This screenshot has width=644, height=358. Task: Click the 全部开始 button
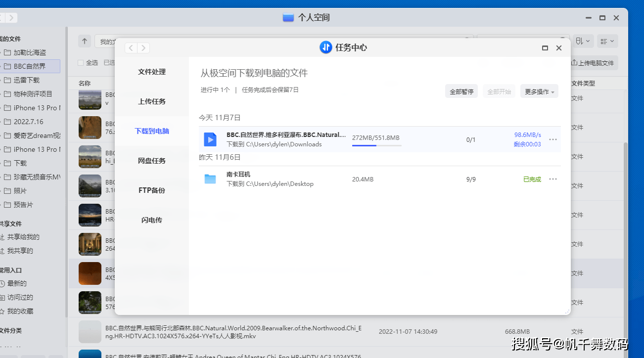(x=499, y=91)
